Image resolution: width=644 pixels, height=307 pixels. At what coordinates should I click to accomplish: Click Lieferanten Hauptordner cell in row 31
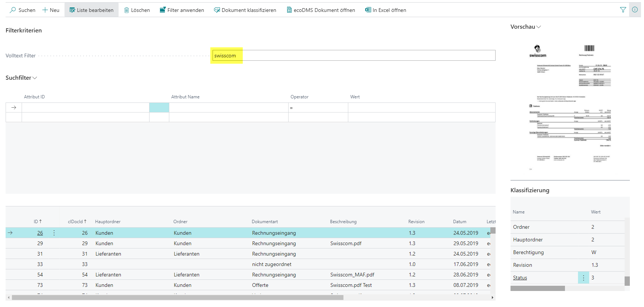(x=108, y=254)
